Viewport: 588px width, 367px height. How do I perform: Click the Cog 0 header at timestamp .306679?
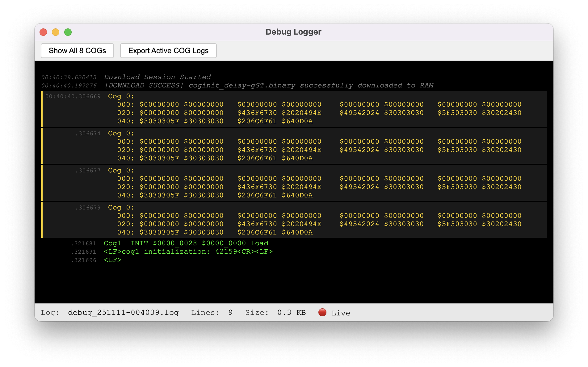(121, 208)
